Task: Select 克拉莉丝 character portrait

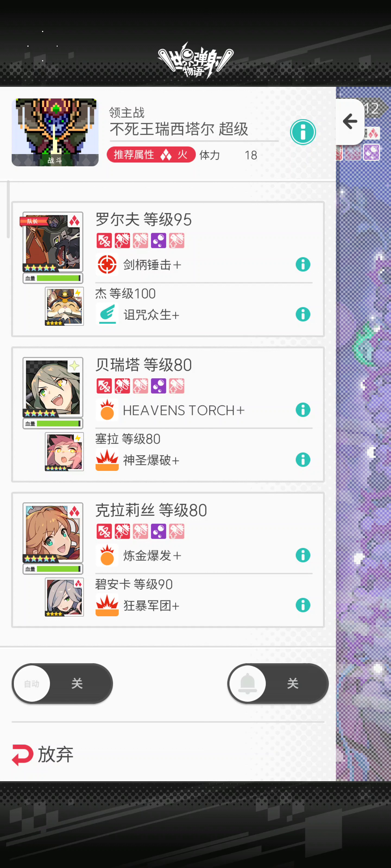Action: [53, 533]
